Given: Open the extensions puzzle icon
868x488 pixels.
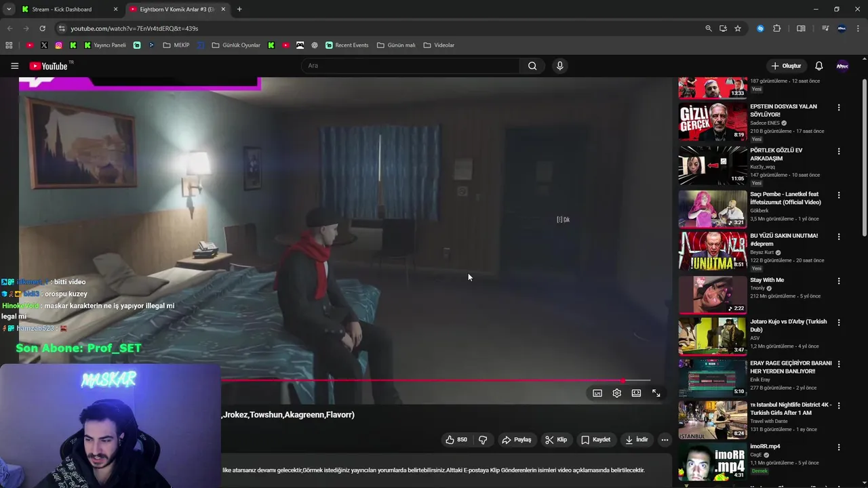Looking at the screenshot, I should pos(777,28).
